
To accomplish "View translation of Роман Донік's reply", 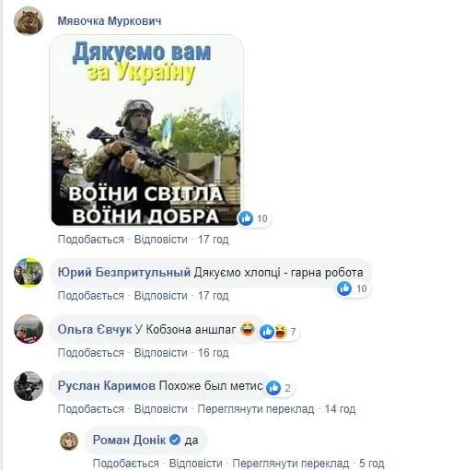I will (291, 463).
